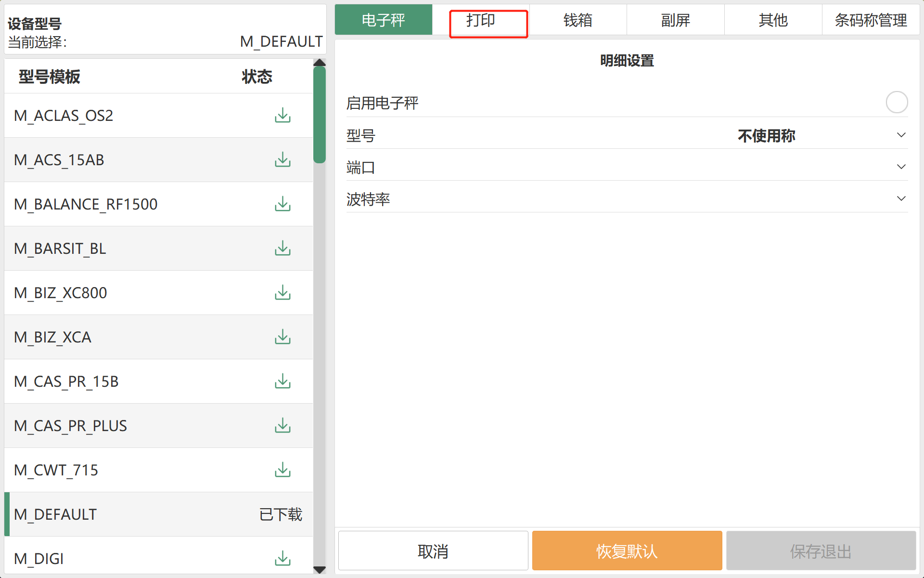Screen dimensions: 924x578
Task: Select the M_BIZ_XCA model name
Action: click(53, 338)
